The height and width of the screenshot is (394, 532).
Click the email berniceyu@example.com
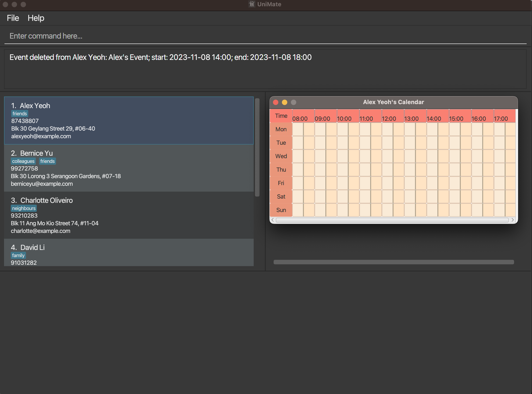coord(42,184)
